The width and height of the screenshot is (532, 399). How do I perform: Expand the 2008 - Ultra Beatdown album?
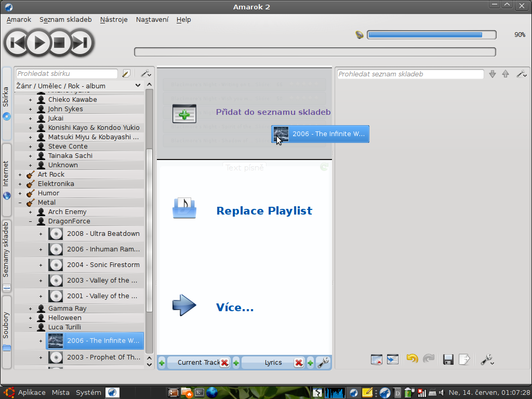pos(41,234)
